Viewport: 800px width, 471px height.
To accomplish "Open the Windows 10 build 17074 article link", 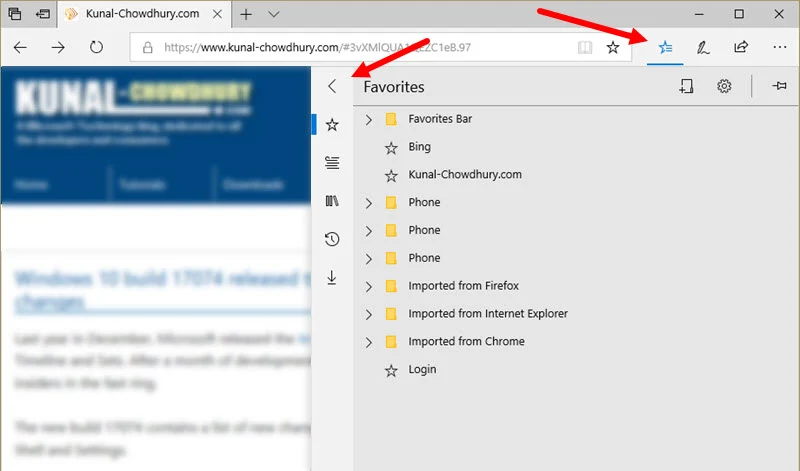I will click(162, 291).
